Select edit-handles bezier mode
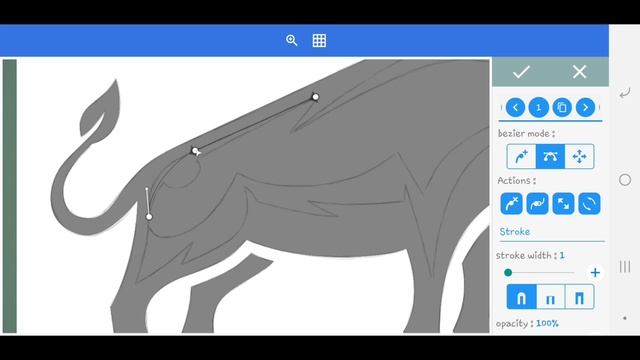Screen dimensions: 640x360 [550, 156]
